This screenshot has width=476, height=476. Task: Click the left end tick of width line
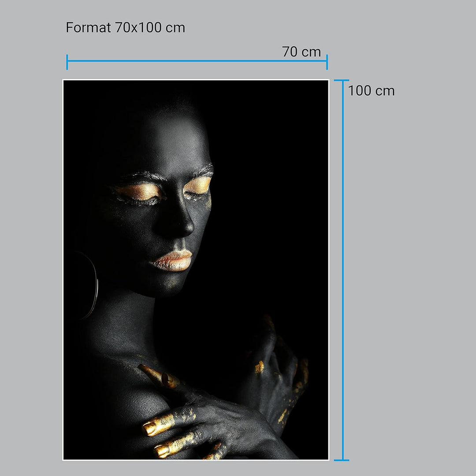(x=67, y=62)
